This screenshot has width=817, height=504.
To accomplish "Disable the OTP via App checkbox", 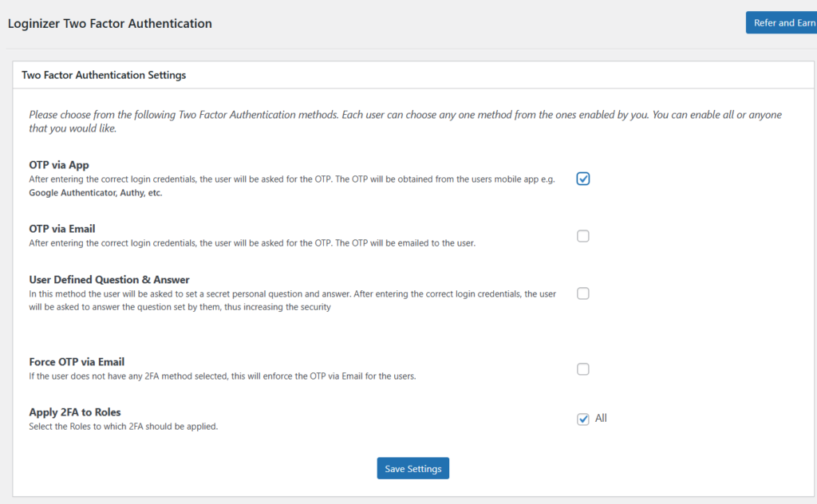I will (583, 179).
